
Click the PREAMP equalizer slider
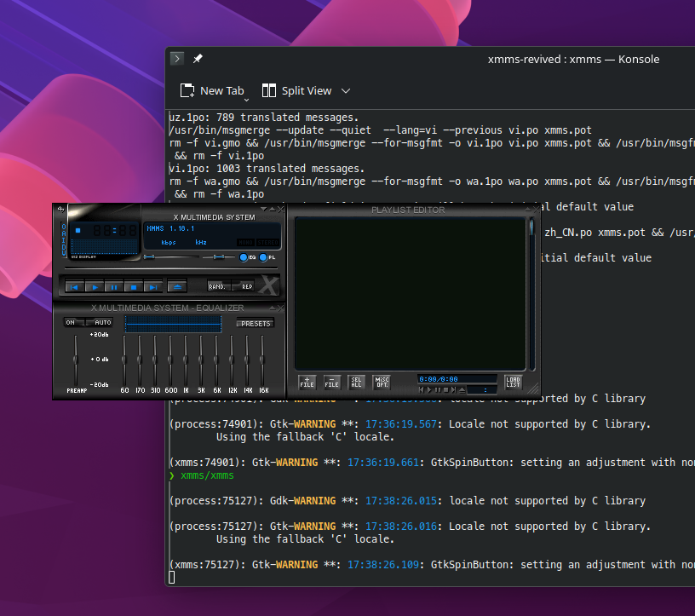click(77, 360)
